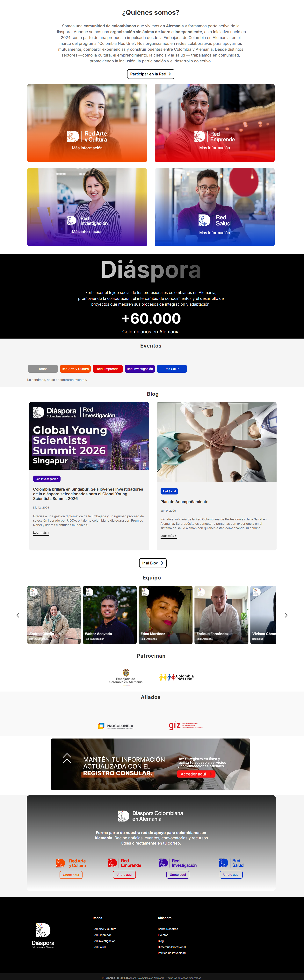Click the Red Salud newsletter logo
Image resolution: width=304 pixels, height=980 pixels.
click(231, 863)
